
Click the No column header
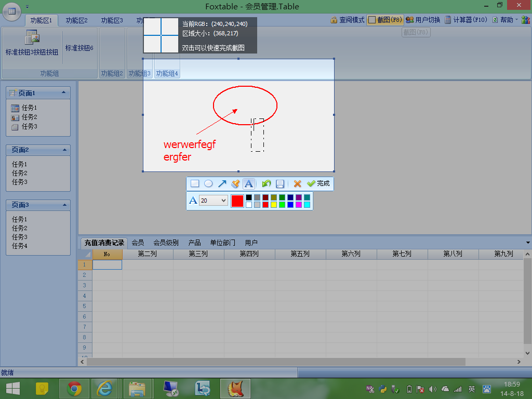tap(107, 254)
